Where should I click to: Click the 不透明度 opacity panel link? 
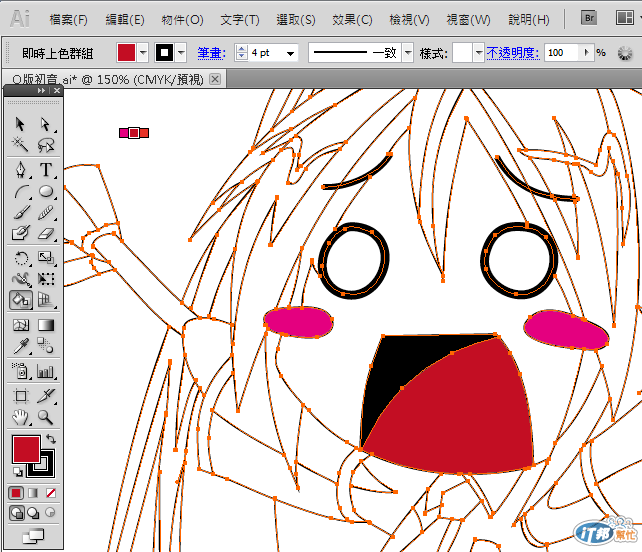pos(513,53)
